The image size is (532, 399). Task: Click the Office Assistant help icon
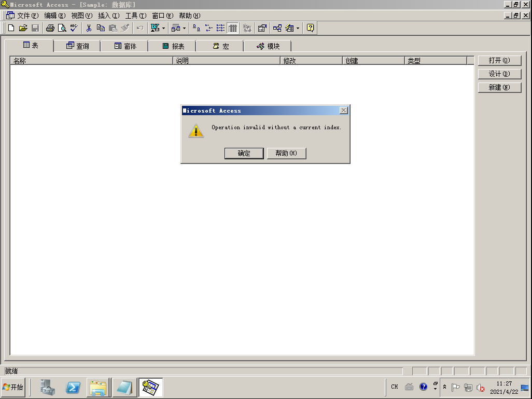(310, 28)
